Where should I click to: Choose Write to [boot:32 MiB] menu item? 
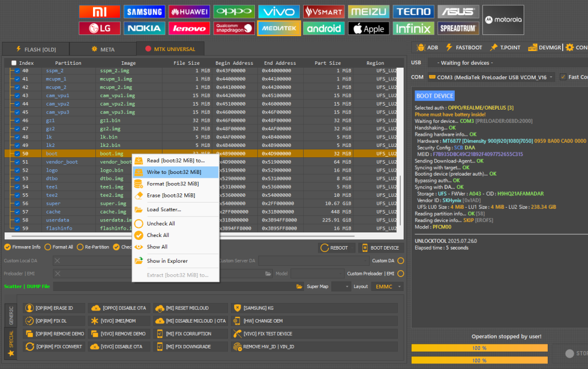click(x=176, y=172)
